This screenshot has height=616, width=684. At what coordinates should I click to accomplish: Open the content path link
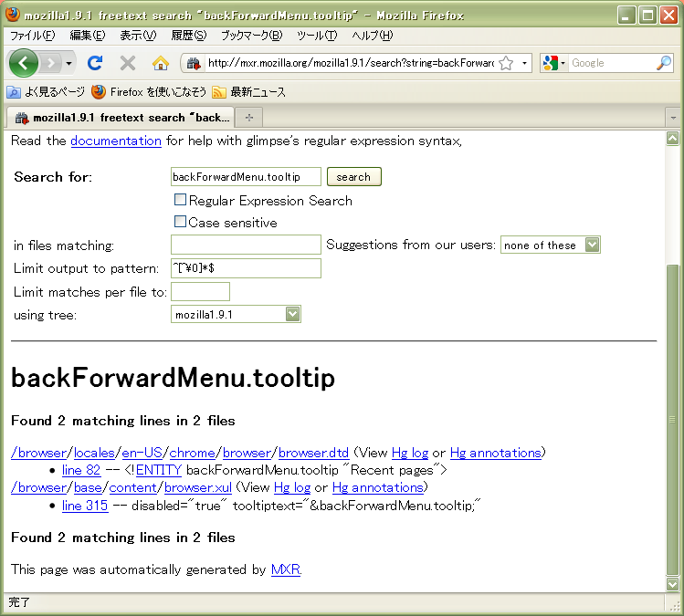tap(132, 487)
